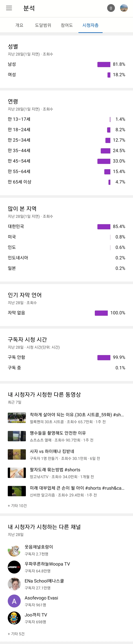Tap the 대한민국 85.4% region bar
The image size is (133, 644).
tap(104, 227)
